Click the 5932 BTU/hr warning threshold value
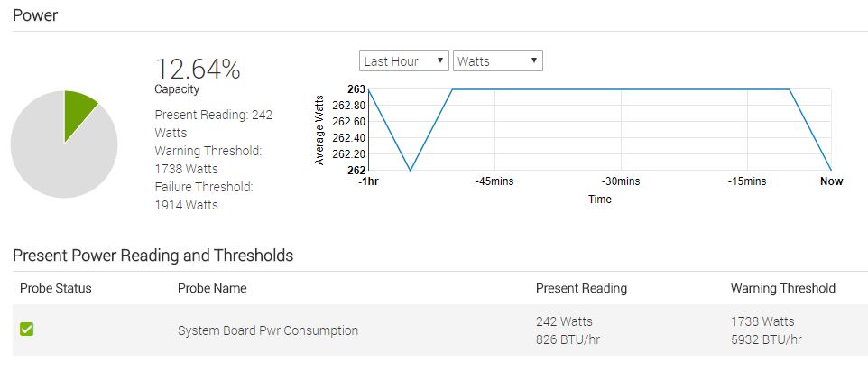This screenshot has width=868, height=381. [766, 339]
